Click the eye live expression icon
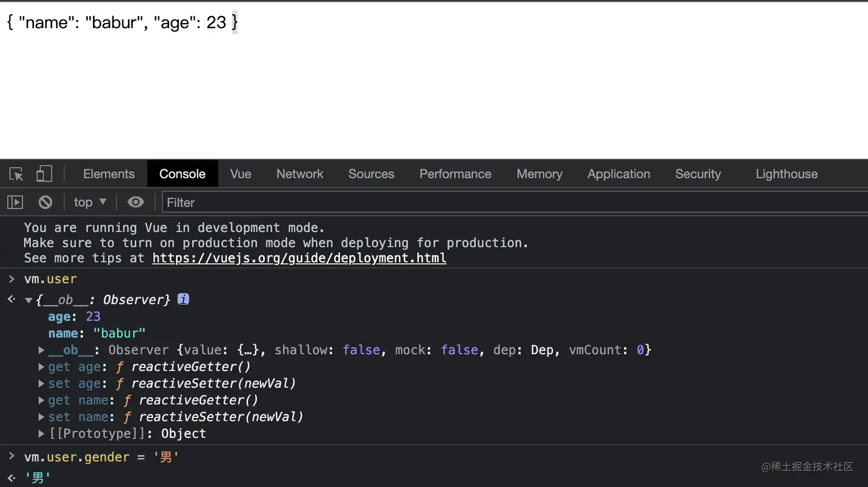868x487 pixels. click(x=135, y=202)
